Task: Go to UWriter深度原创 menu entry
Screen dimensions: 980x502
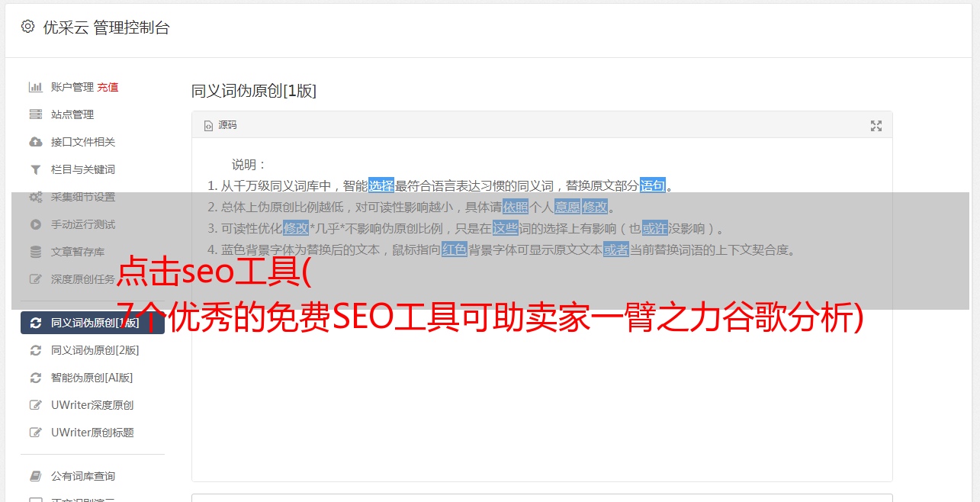Action: 92,405
